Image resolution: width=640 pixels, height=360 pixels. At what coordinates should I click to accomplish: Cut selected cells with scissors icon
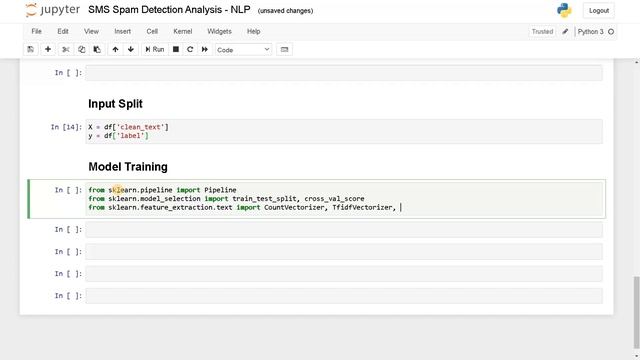[x=65, y=49]
